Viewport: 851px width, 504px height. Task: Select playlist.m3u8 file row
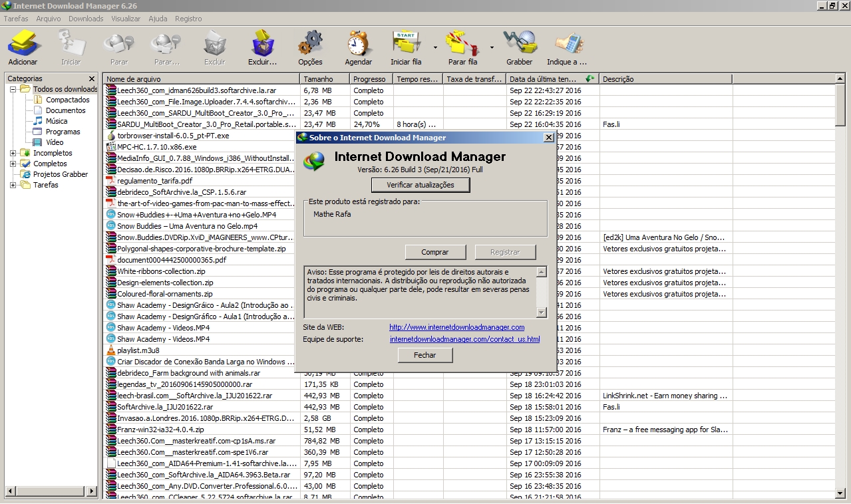(x=138, y=350)
